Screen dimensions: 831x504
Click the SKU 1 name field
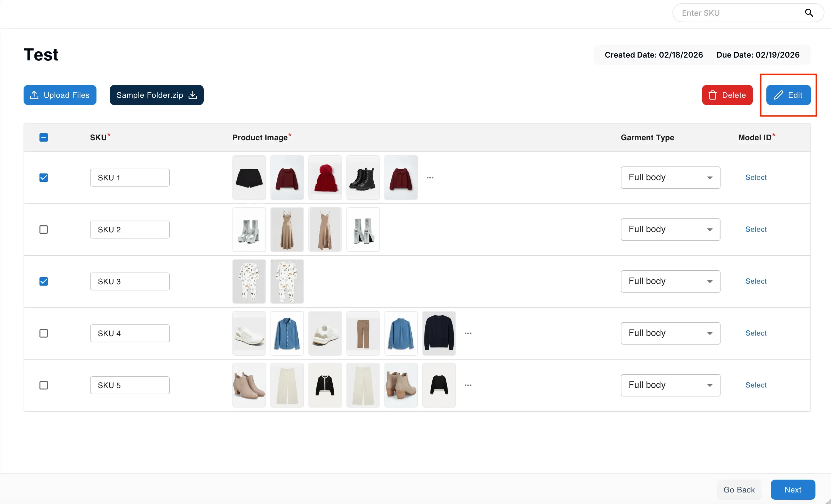[130, 178]
